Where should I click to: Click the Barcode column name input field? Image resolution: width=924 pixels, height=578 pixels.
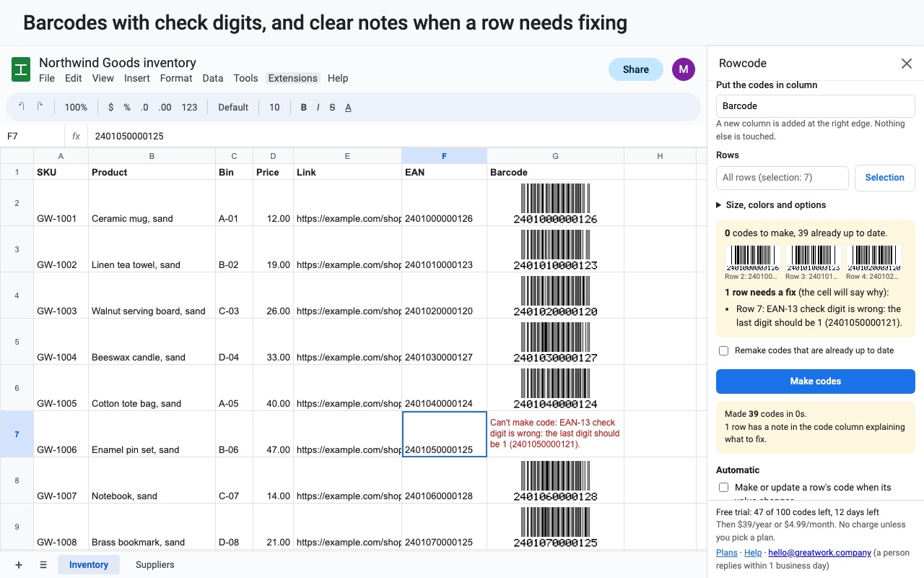click(816, 106)
